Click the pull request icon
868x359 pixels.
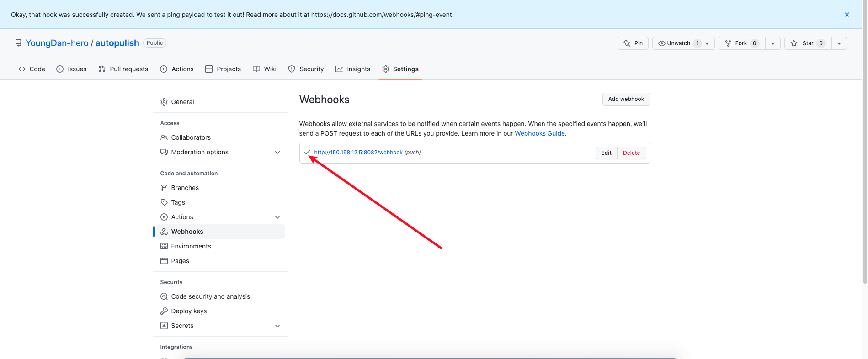[102, 69]
